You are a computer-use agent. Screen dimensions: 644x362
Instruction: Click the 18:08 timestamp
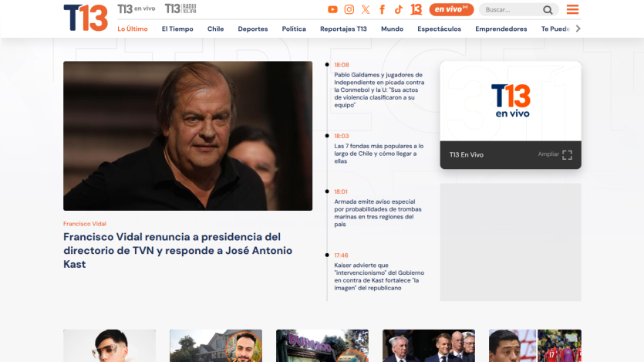point(342,65)
